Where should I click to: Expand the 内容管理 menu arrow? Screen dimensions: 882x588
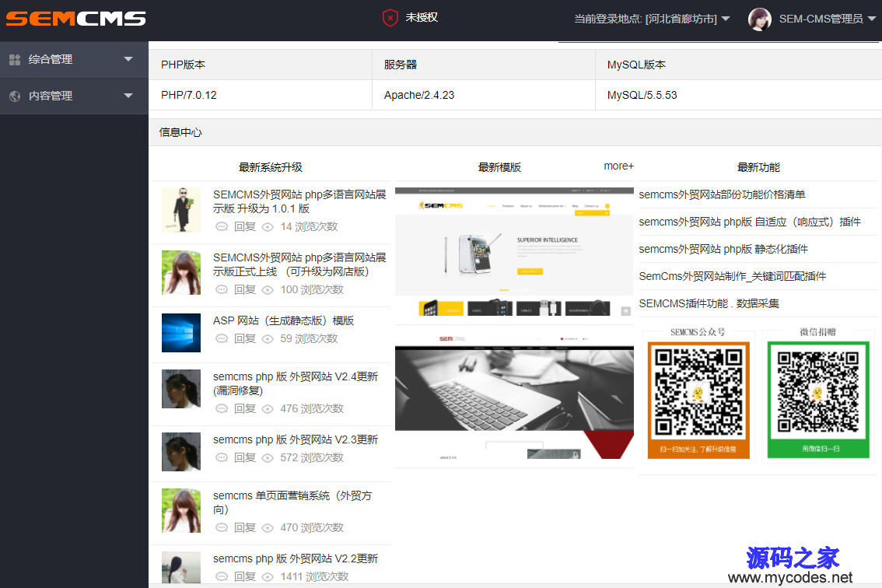point(128,96)
